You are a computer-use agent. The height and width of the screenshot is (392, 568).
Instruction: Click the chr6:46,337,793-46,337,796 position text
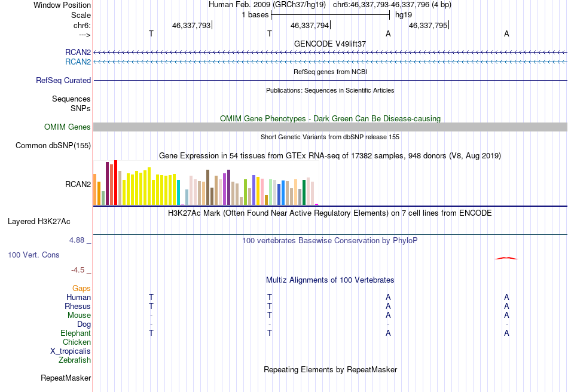point(392,5)
